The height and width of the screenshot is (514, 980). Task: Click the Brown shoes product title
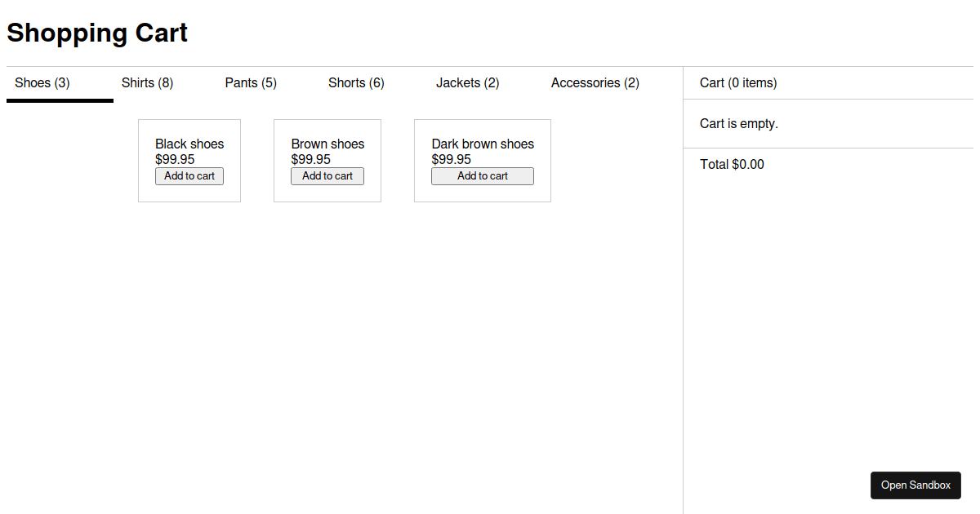coord(327,144)
